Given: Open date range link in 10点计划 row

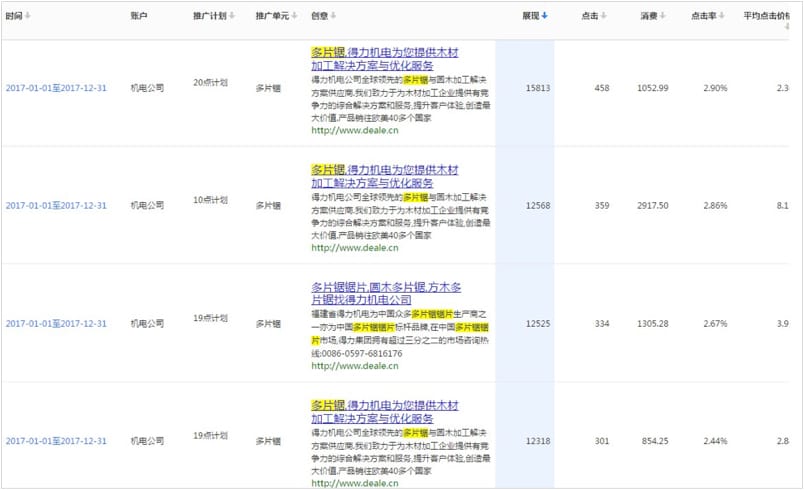Looking at the screenshot, I should coord(56,206).
